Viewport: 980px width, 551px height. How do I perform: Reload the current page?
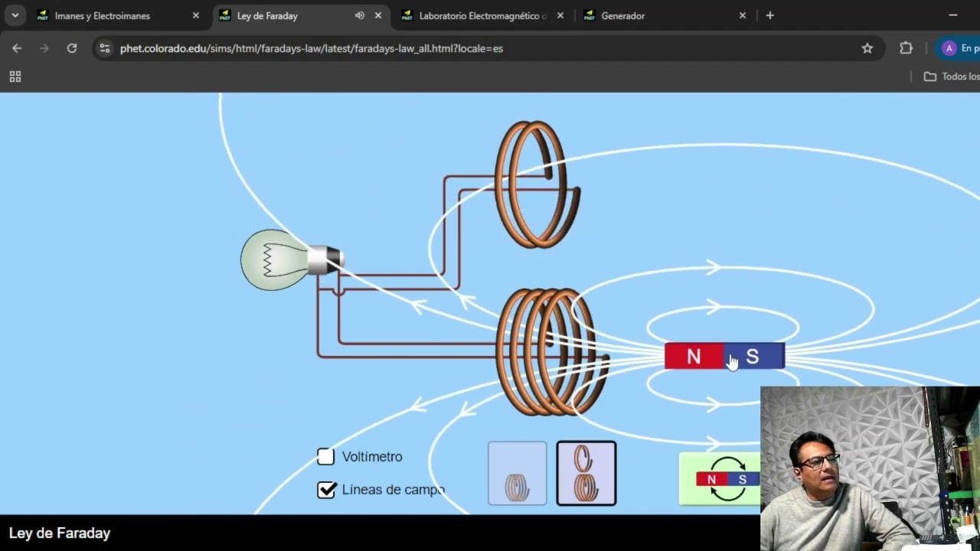(72, 48)
